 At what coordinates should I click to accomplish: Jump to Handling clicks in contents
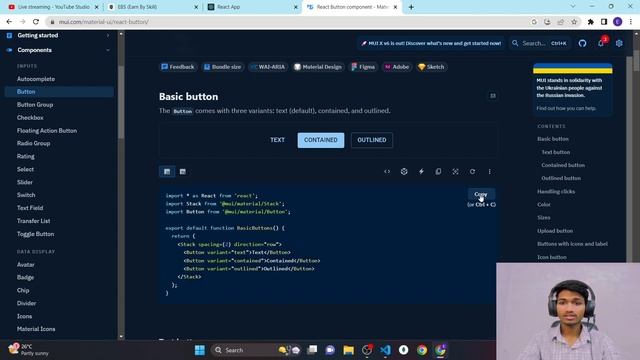(556, 191)
